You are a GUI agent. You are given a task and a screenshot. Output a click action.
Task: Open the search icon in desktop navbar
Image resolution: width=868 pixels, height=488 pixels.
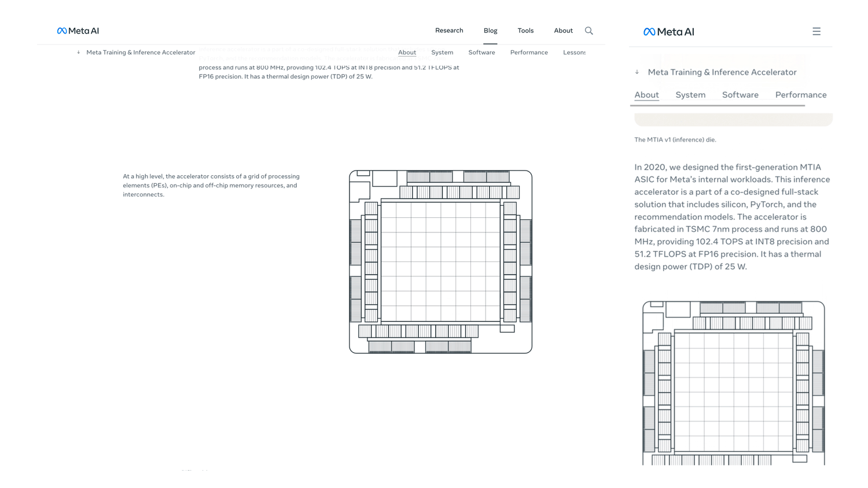coord(589,31)
